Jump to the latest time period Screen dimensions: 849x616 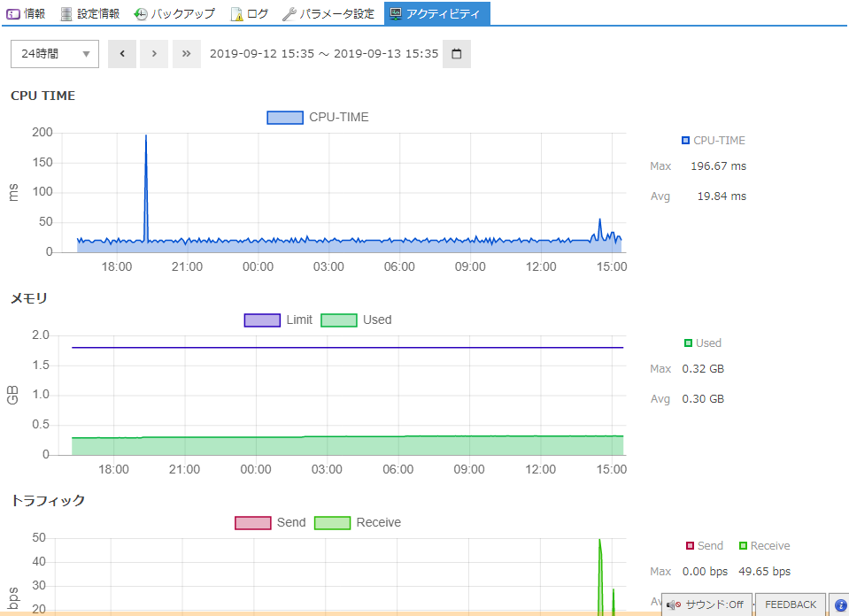click(x=186, y=54)
